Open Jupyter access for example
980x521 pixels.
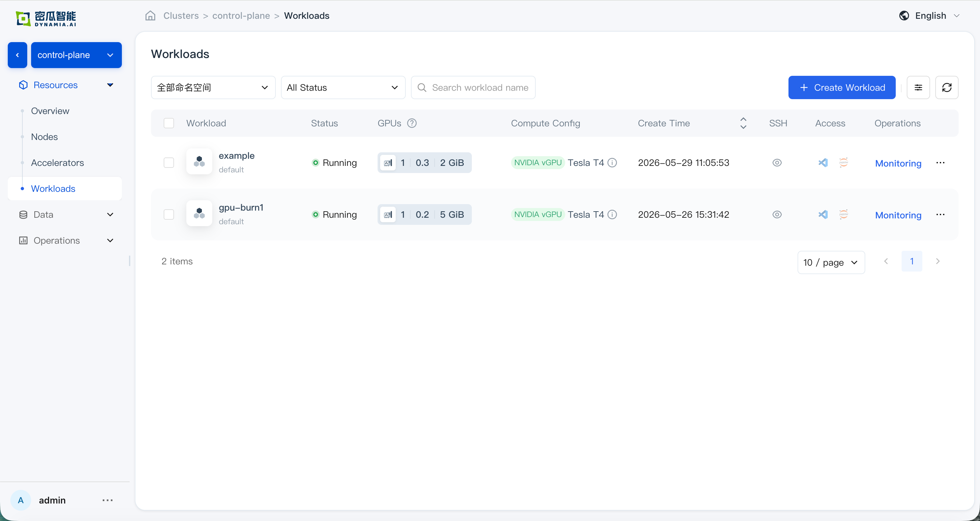click(x=844, y=163)
